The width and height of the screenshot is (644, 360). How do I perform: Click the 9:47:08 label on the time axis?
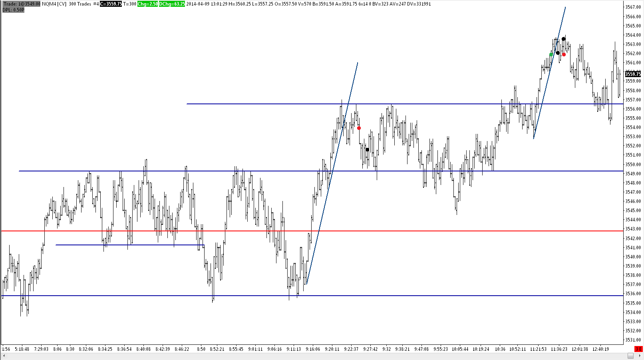click(421, 349)
